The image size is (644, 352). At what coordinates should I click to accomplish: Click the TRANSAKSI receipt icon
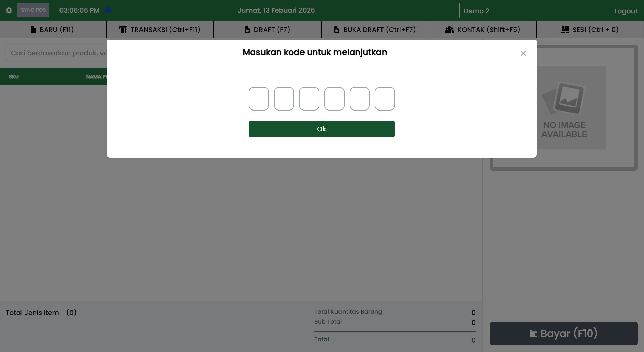[123, 30]
